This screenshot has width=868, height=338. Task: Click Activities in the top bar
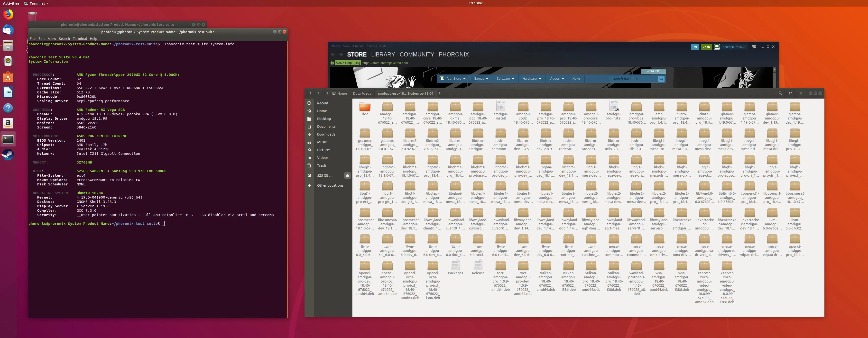11,3
